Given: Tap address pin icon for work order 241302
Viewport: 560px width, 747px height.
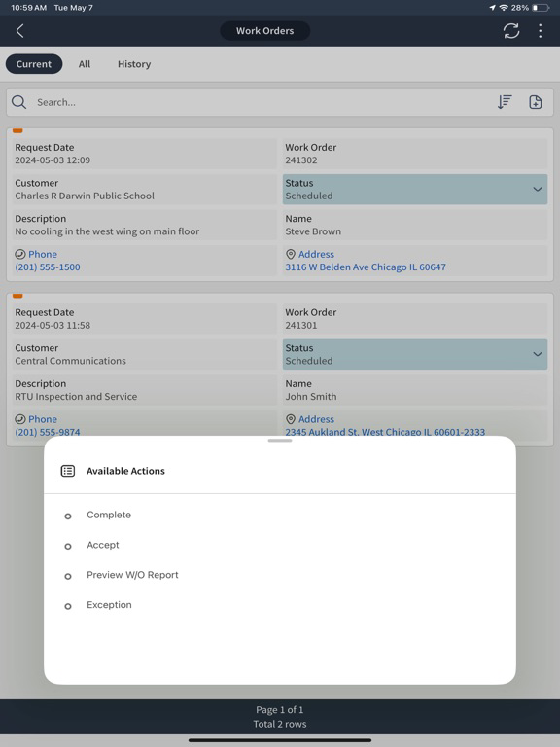Looking at the screenshot, I should pyautogui.click(x=291, y=254).
